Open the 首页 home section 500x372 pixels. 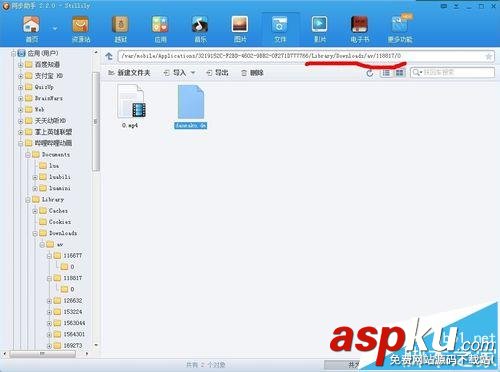pos(31,30)
